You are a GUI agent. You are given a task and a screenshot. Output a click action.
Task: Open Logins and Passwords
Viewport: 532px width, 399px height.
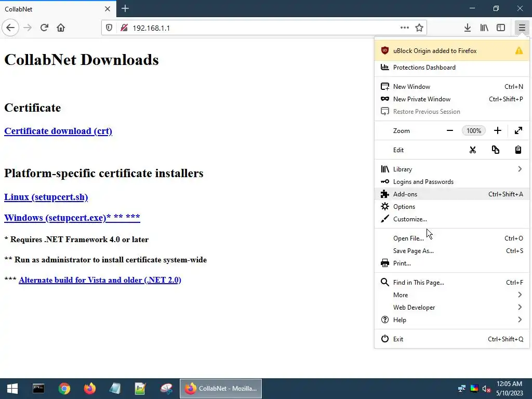click(x=451, y=181)
